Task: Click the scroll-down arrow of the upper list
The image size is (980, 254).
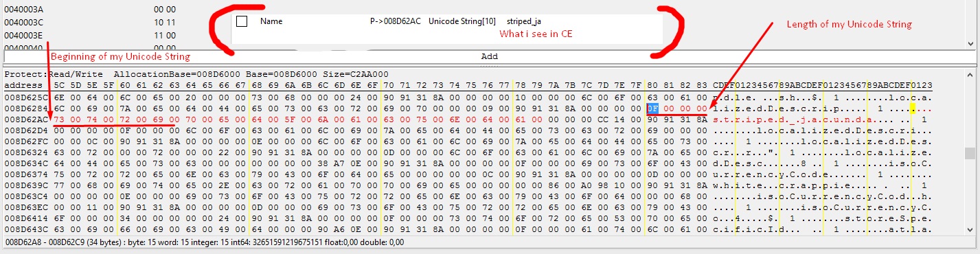Action: tap(970, 44)
